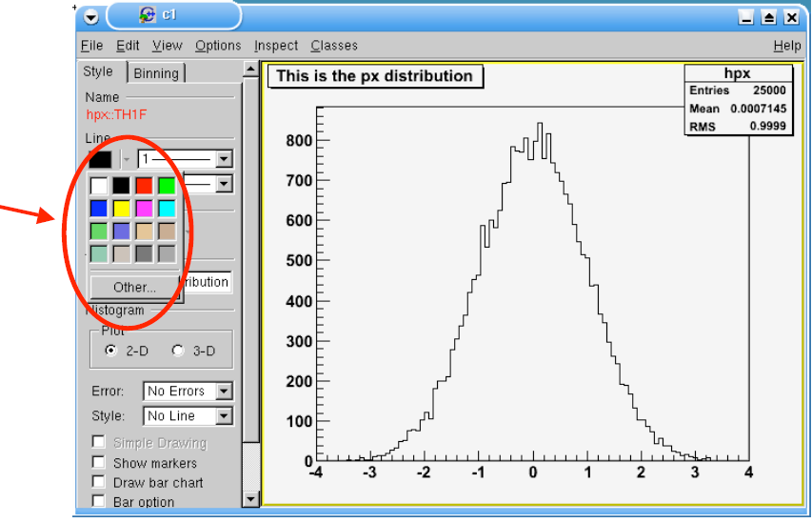Select the yellow color swatch

(x=121, y=209)
